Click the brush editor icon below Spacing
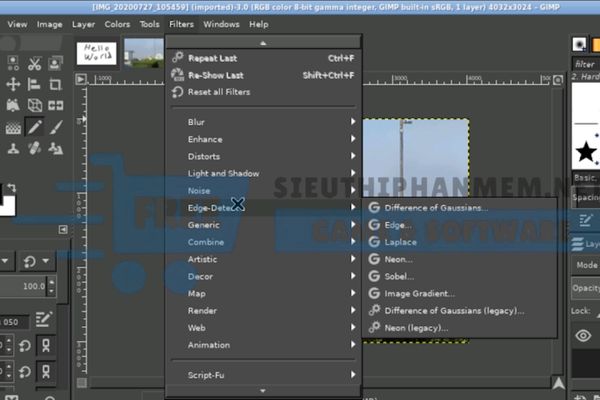The width and height of the screenshot is (600, 400). 585,220
